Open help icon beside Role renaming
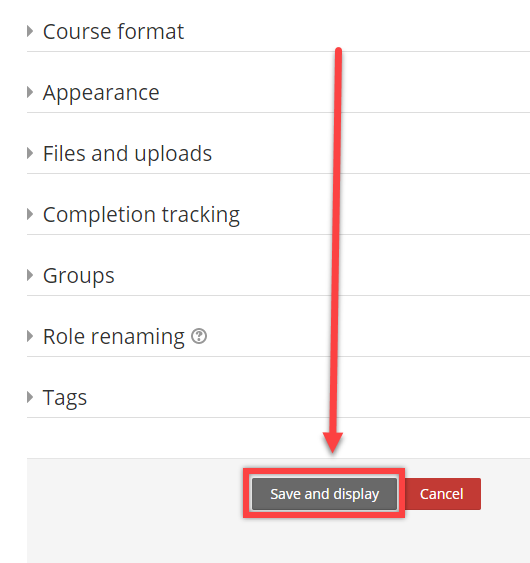Image resolution: width=530 pixels, height=563 pixels. 199,336
